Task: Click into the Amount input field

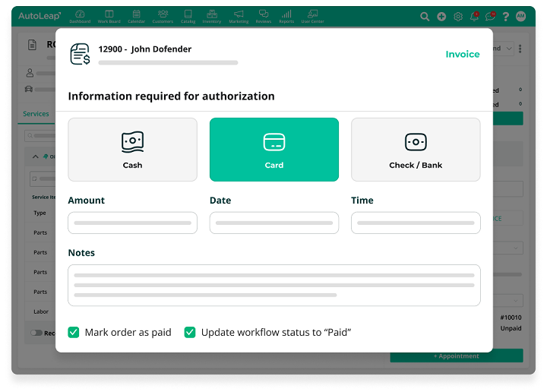Action: [x=132, y=223]
